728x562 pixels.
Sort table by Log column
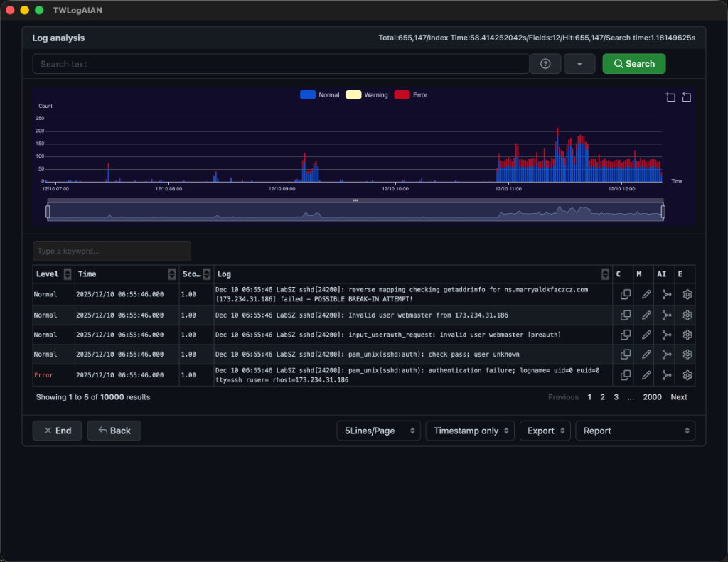coord(605,274)
